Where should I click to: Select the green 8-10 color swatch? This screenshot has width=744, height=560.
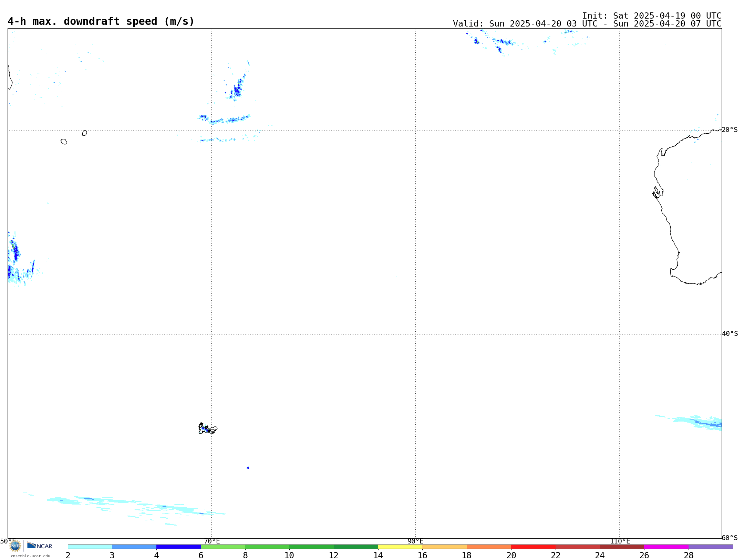(x=267, y=547)
